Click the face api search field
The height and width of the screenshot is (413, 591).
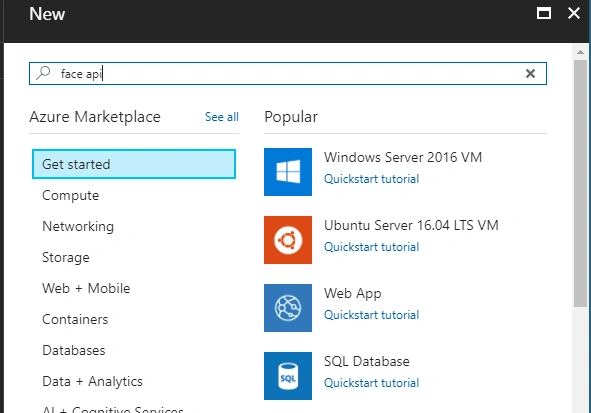click(288, 73)
